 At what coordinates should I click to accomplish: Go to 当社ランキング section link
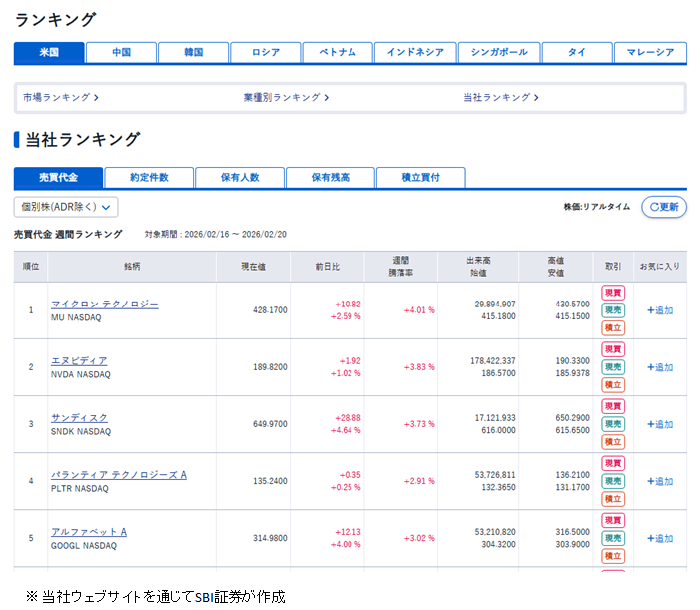coord(501,98)
